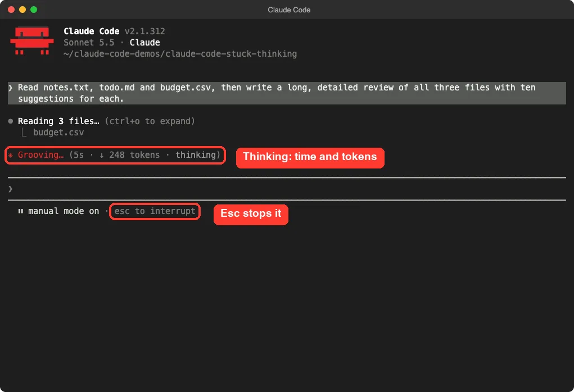Click the pause icon beside manual mode

coord(21,211)
